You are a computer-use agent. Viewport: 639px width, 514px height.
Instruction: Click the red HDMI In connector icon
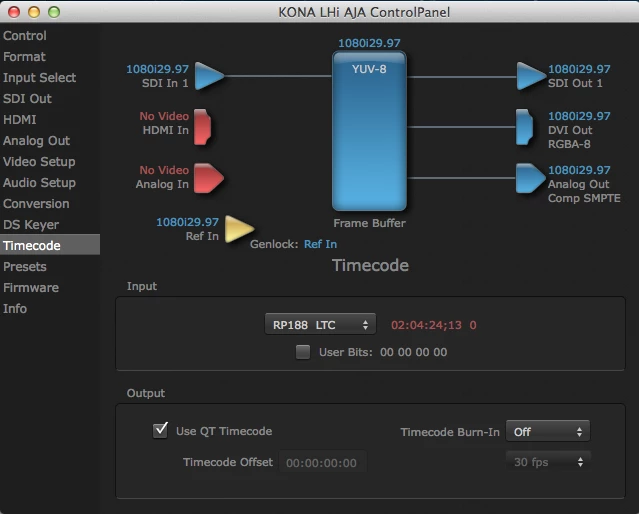click(x=203, y=127)
